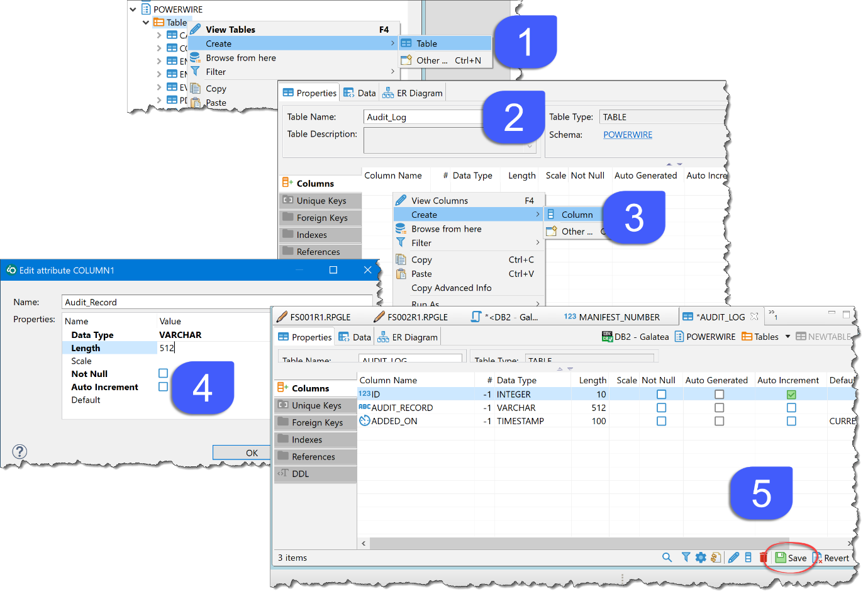This screenshot has width=868, height=596.
Task: Click the help question mark icon in dialog
Action: (19, 451)
